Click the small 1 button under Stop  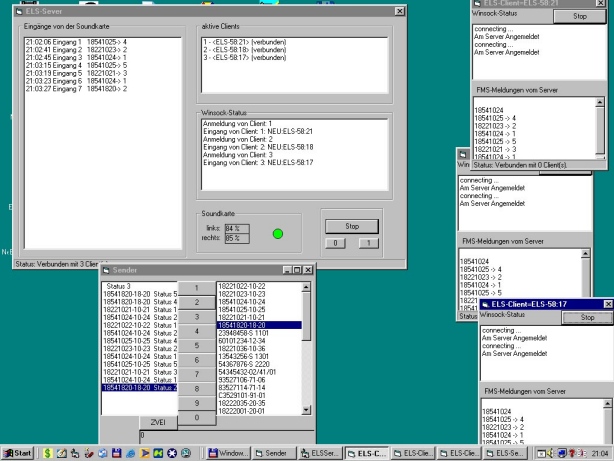pos(367,243)
